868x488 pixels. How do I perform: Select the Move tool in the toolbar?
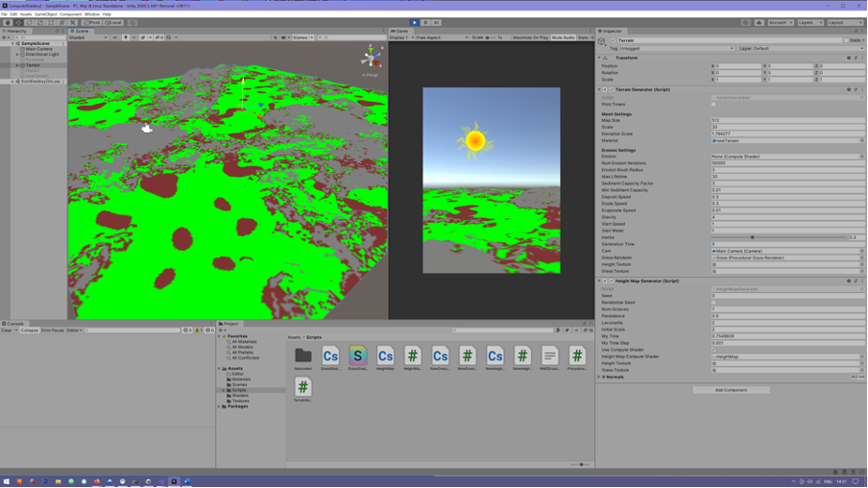pos(18,22)
